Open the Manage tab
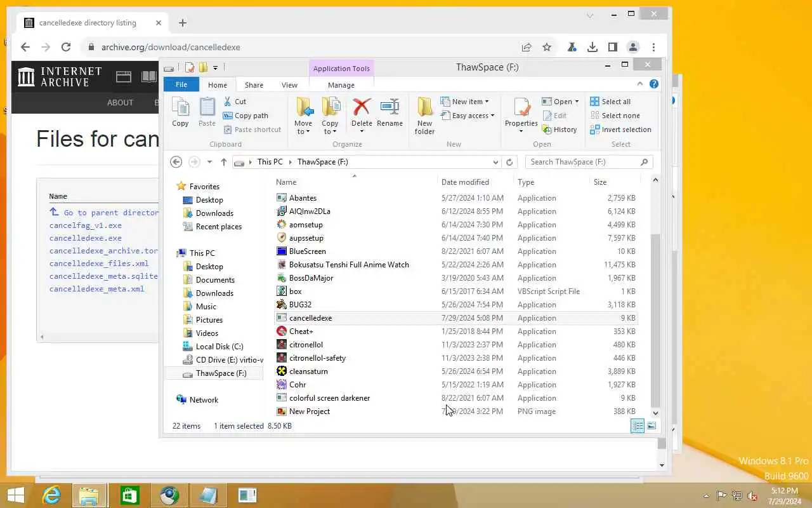 pos(341,84)
